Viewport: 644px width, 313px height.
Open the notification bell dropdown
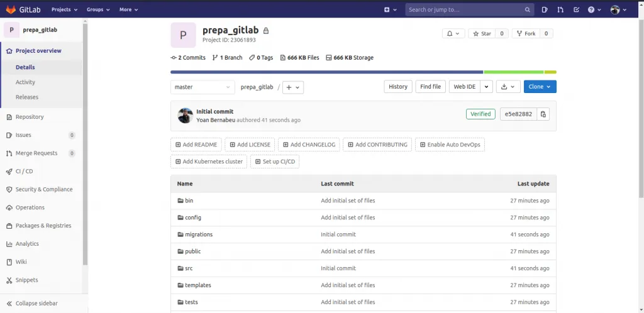pyautogui.click(x=453, y=33)
